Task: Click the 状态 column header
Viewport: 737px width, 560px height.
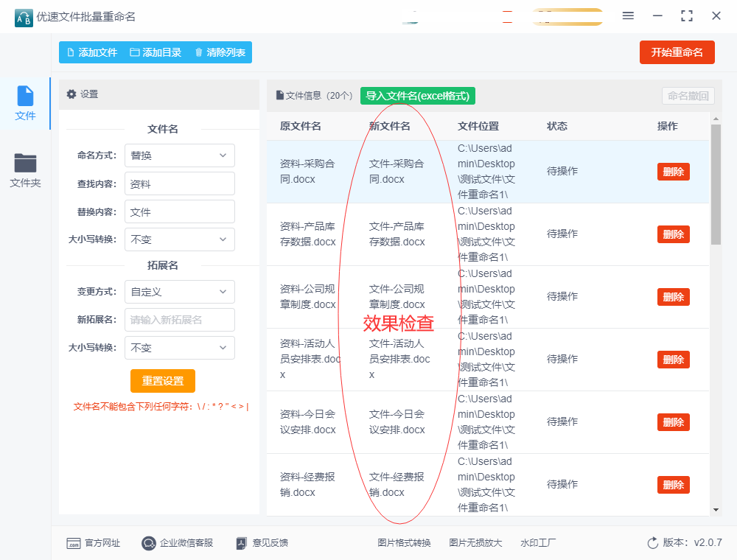Action: [x=557, y=126]
